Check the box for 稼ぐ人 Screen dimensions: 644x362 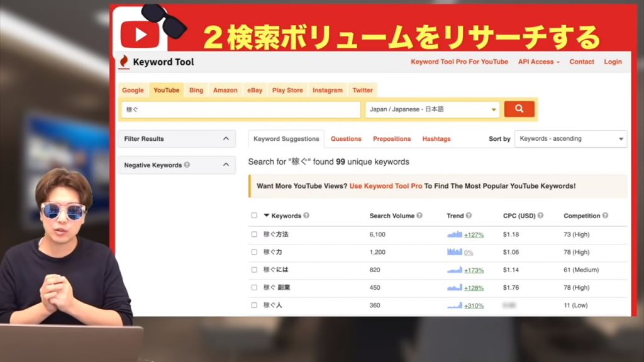click(254, 305)
